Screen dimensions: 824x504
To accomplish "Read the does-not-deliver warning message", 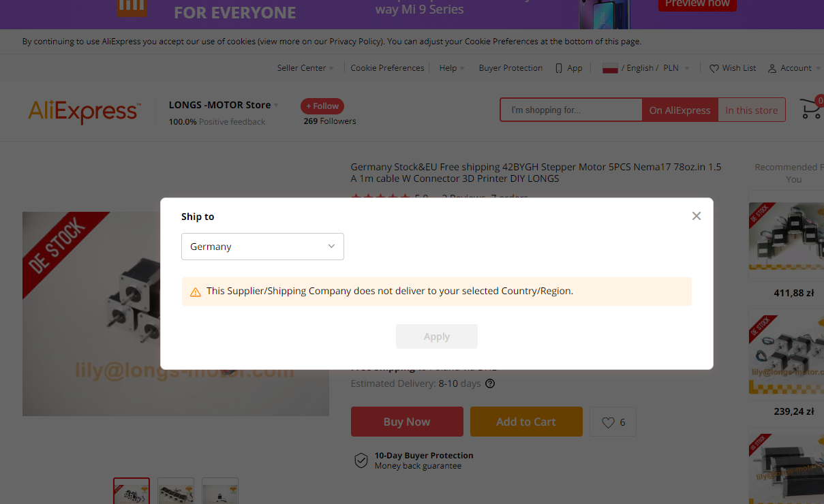I will 390,291.
